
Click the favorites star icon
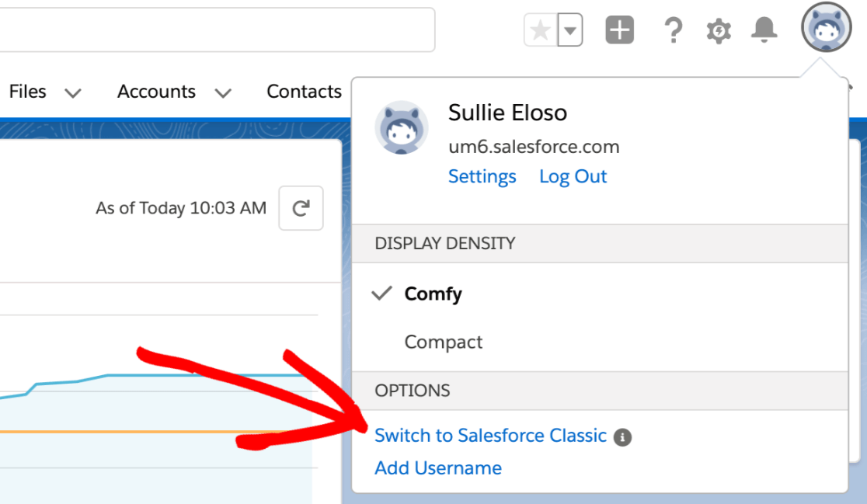pos(540,31)
